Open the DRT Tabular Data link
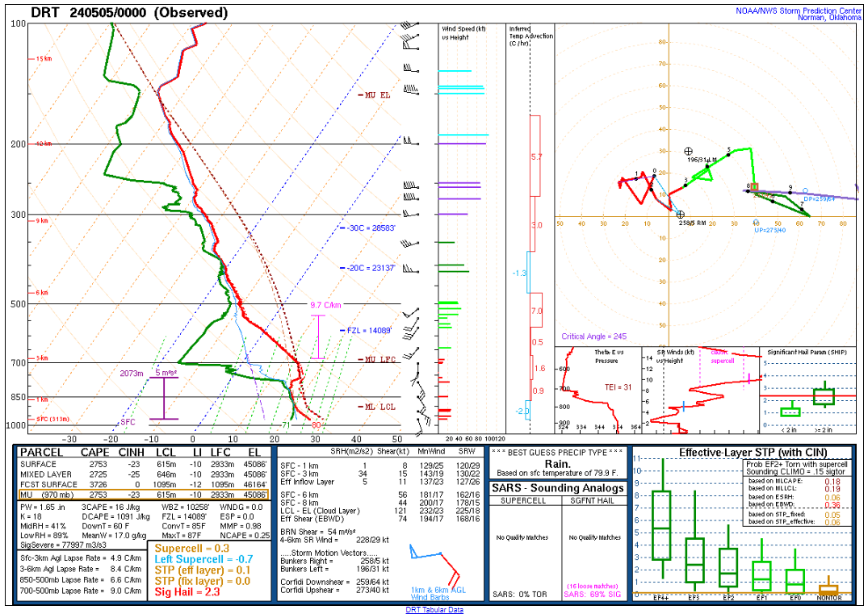868x614 pixels. (434, 610)
